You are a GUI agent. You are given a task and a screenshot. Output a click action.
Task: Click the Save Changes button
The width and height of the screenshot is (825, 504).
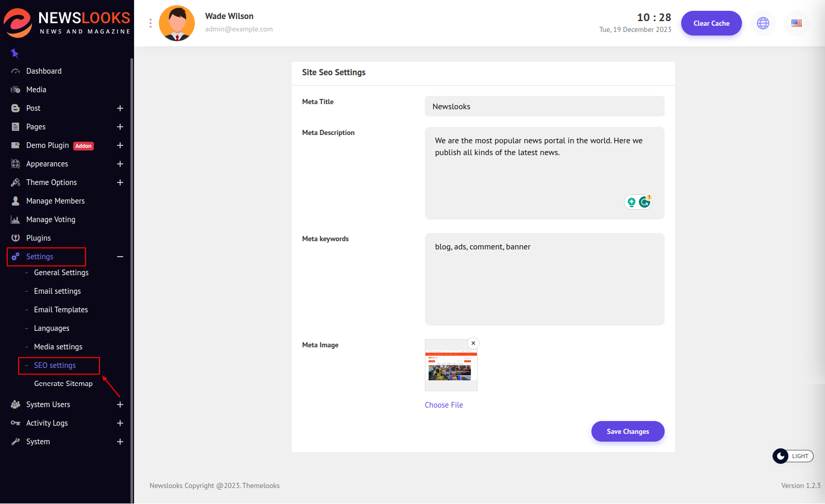pos(628,431)
